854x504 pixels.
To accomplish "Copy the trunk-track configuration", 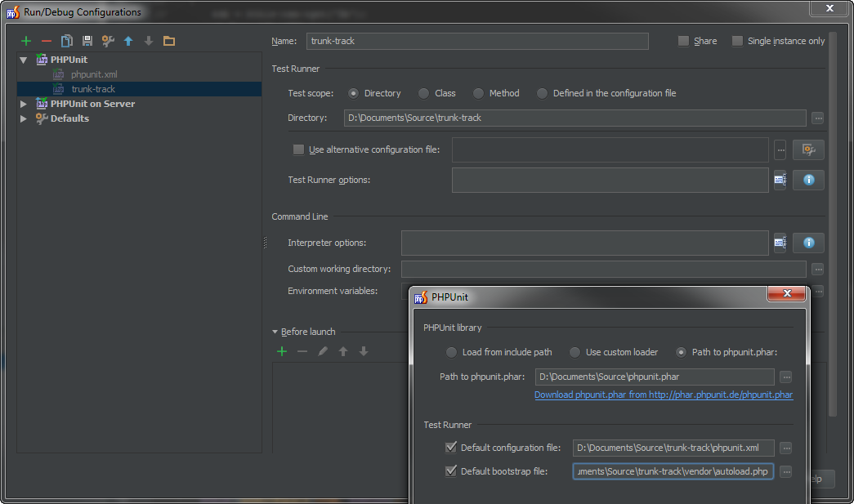I will 66,40.
